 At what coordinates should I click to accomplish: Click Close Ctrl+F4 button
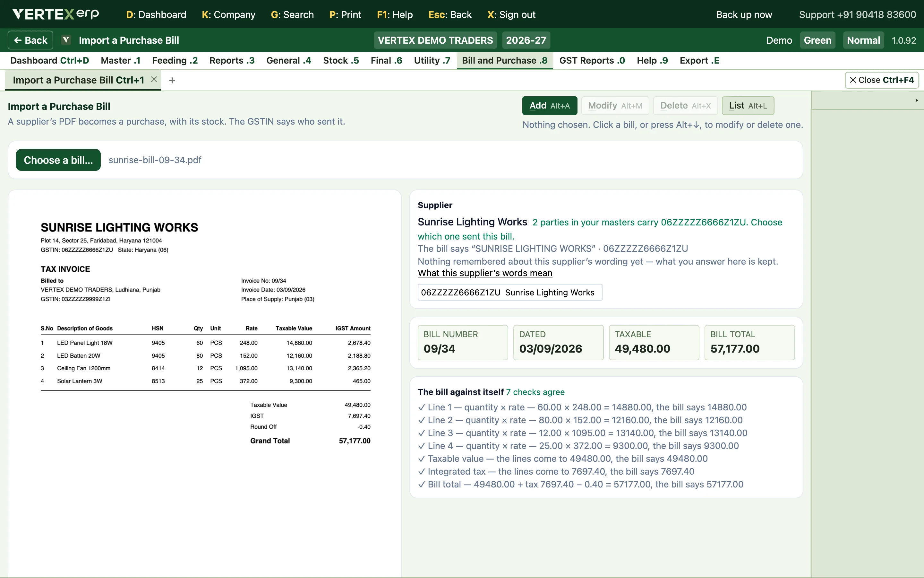[882, 80]
